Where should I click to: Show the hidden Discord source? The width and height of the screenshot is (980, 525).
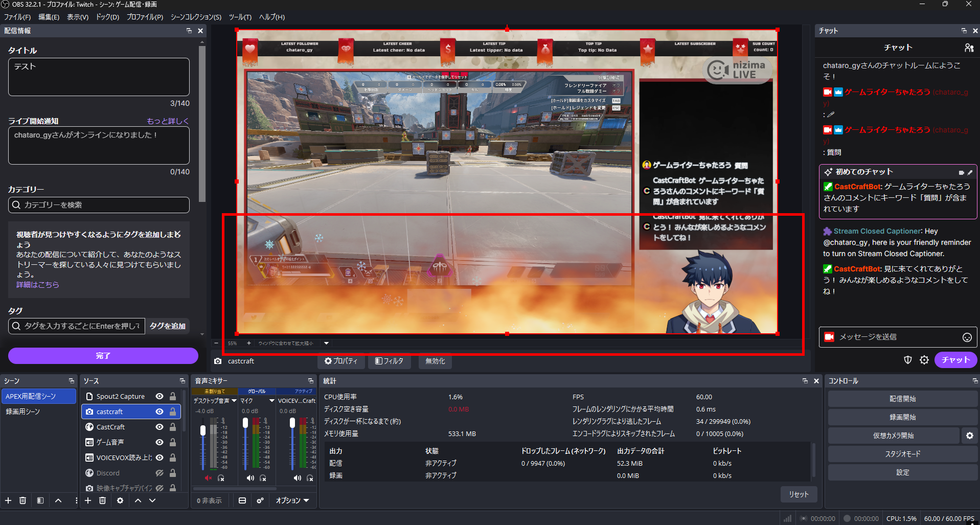tap(159, 473)
